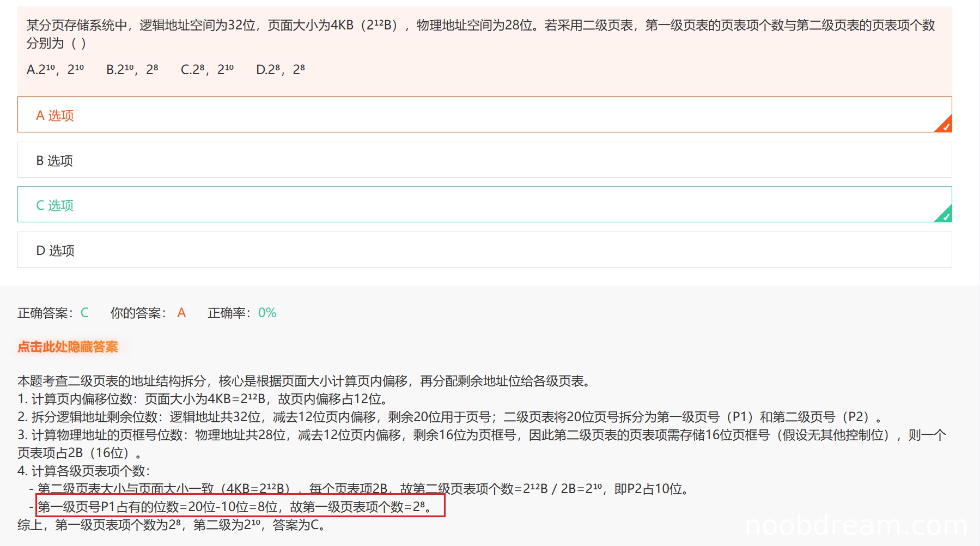Screen dimensions: 980x546
Task: Click choice text "B.2¹⁰, 2⁸" in question
Action: tap(132, 70)
